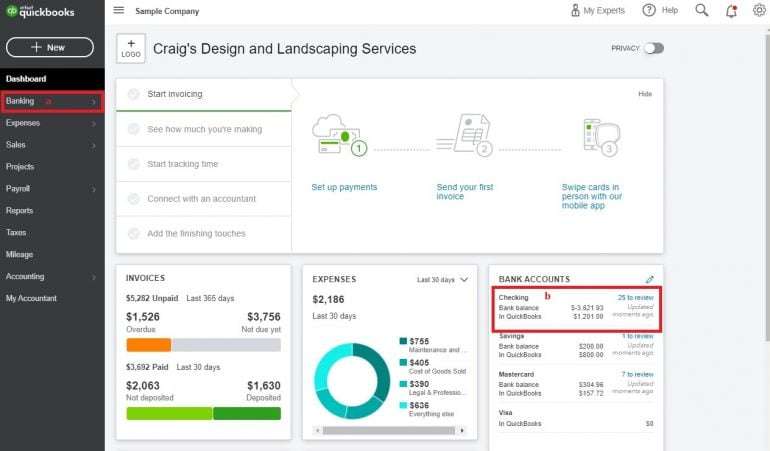Click the light green Not deposited bar
This screenshot has height=451, width=770.
coord(169,413)
